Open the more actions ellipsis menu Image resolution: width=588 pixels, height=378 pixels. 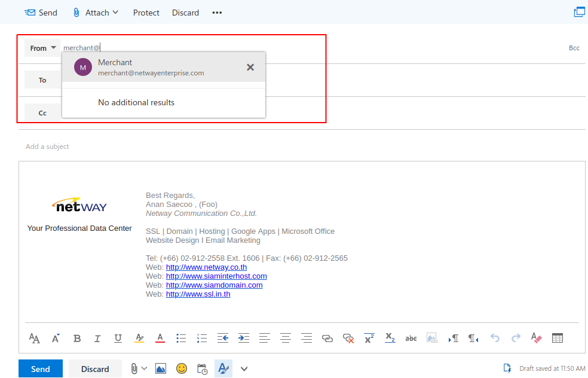coord(217,13)
